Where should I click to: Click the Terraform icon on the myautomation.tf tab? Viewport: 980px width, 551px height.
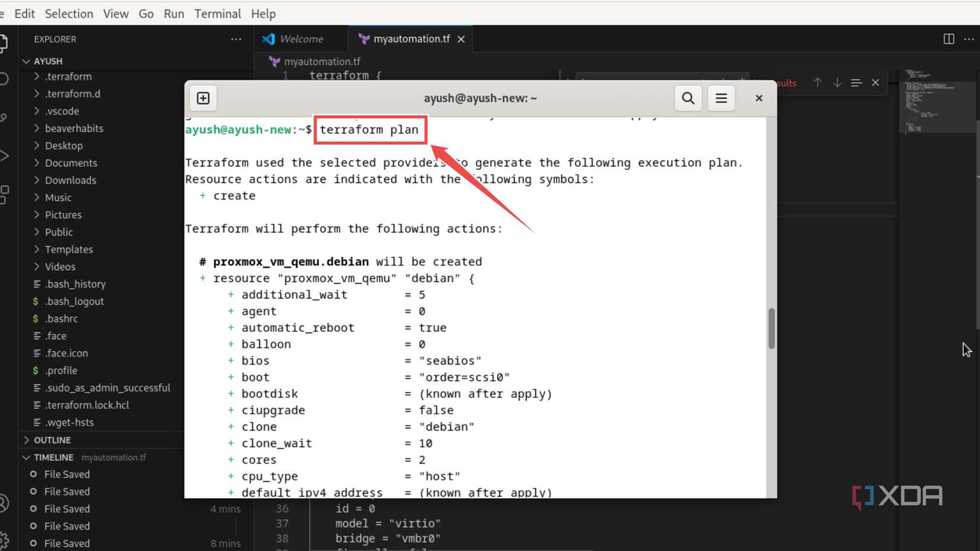pos(364,39)
